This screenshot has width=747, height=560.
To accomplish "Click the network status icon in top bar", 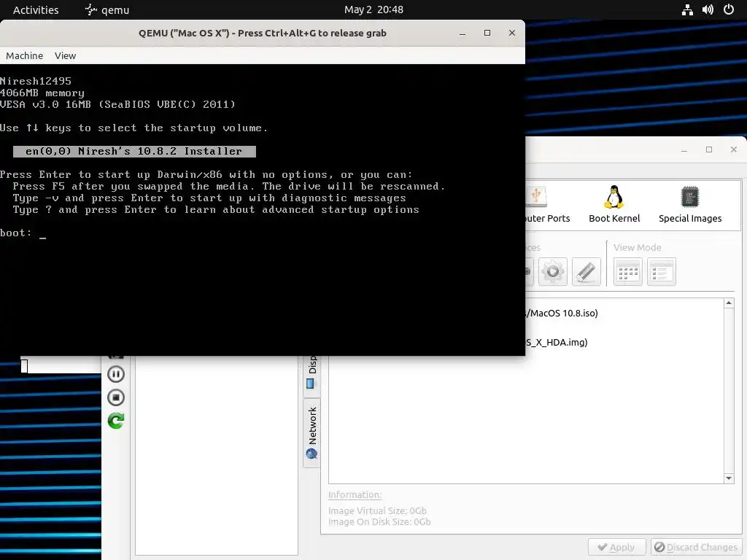I will click(687, 9).
